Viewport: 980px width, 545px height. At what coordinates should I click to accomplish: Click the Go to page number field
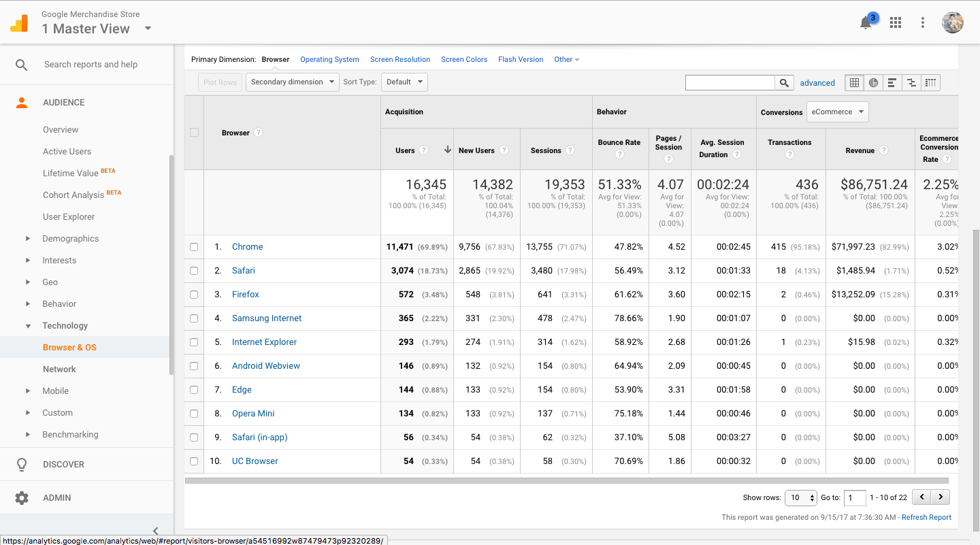click(x=855, y=497)
